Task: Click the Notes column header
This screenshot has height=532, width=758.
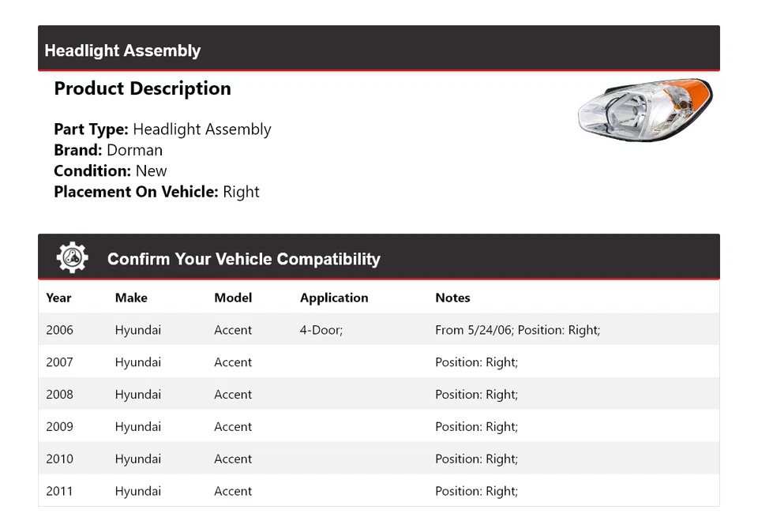Action: pyautogui.click(x=452, y=298)
